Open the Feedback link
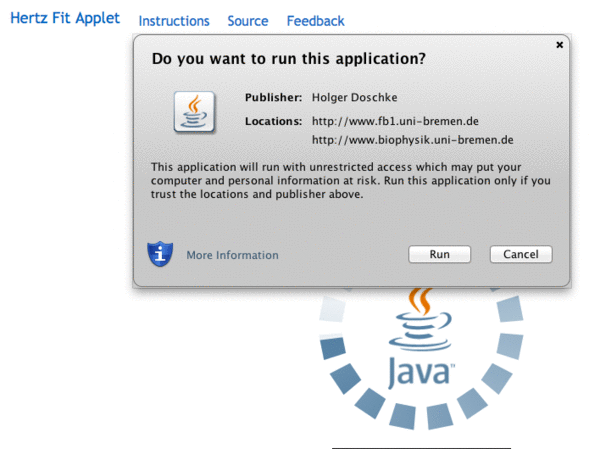 click(x=315, y=21)
